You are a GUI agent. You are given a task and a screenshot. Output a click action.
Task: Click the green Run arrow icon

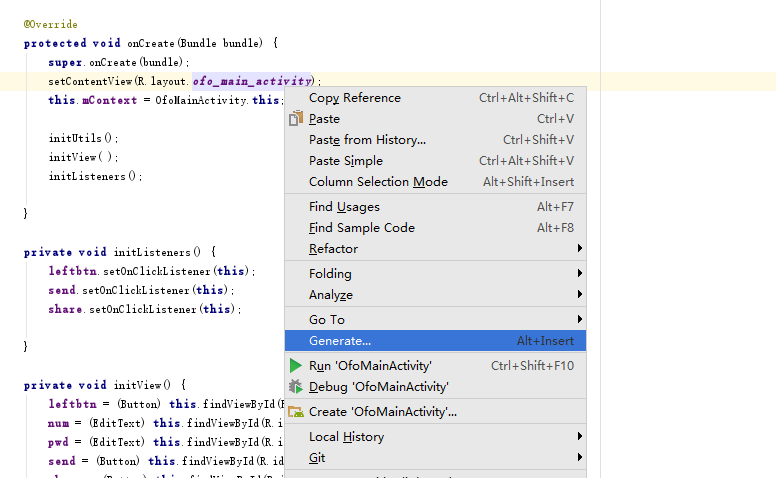click(x=295, y=366)
